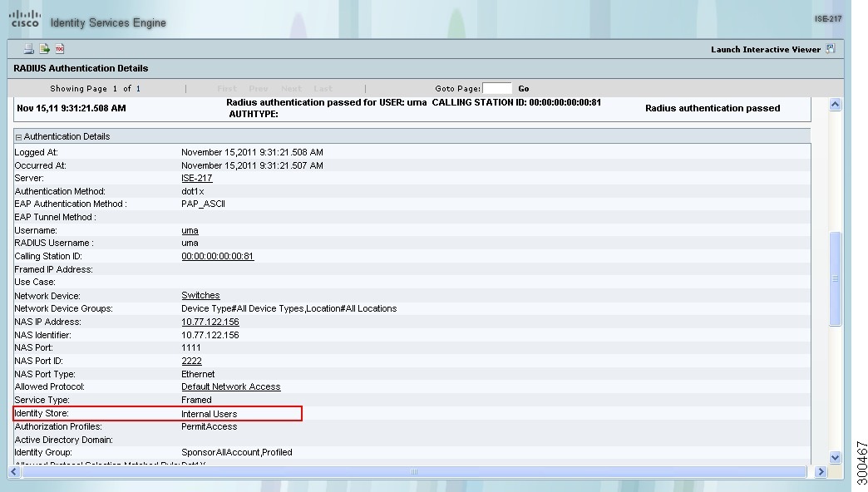Screen dimensions: 868x492
Task: Open NAS IP Address 10.77.122.156 link
Action: coord(210,322)
